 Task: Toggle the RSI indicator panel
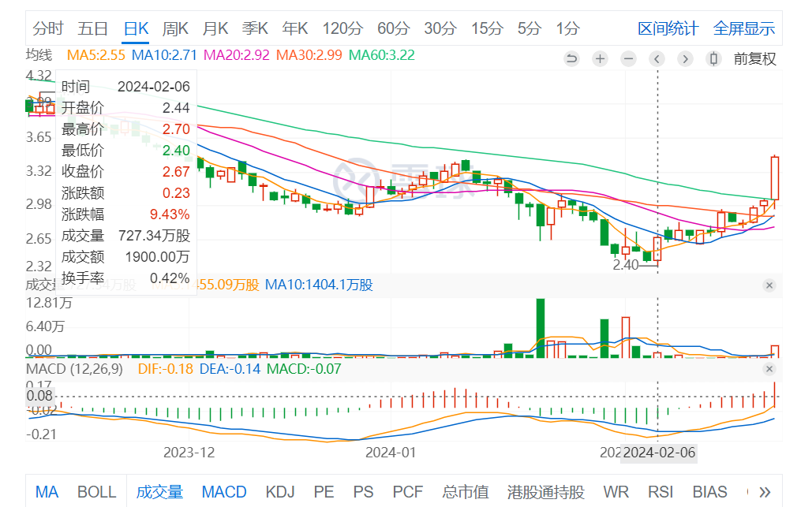660,492
